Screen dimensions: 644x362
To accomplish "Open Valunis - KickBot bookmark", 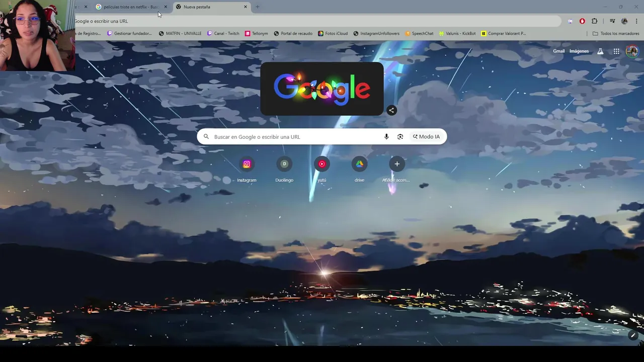I will [x=457, y=34].
